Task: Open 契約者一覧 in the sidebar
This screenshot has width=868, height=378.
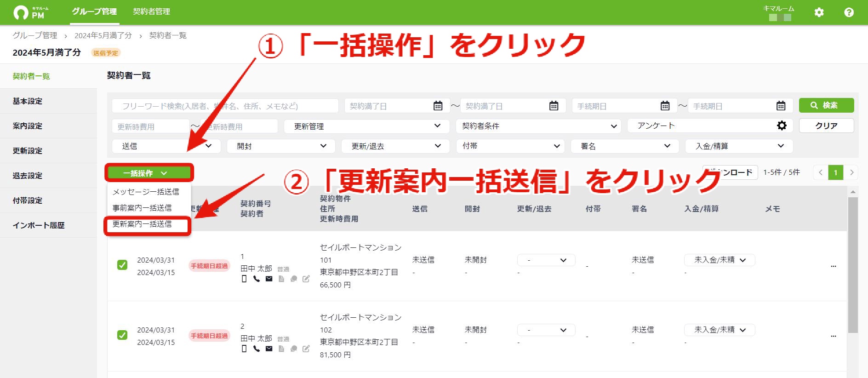Action: tap(48, 76)
